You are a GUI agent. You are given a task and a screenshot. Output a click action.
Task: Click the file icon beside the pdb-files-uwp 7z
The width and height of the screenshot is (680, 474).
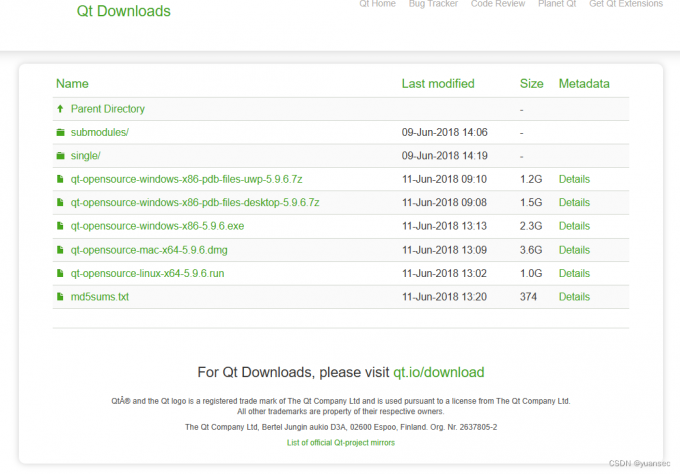pos(60,180)
